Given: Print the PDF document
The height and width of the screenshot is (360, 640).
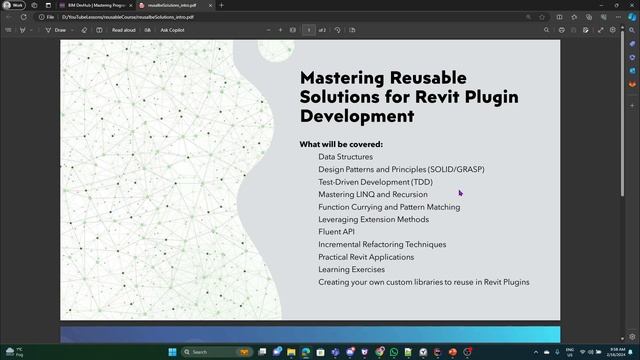Looking at the screenshot, I should click(562, 30).
